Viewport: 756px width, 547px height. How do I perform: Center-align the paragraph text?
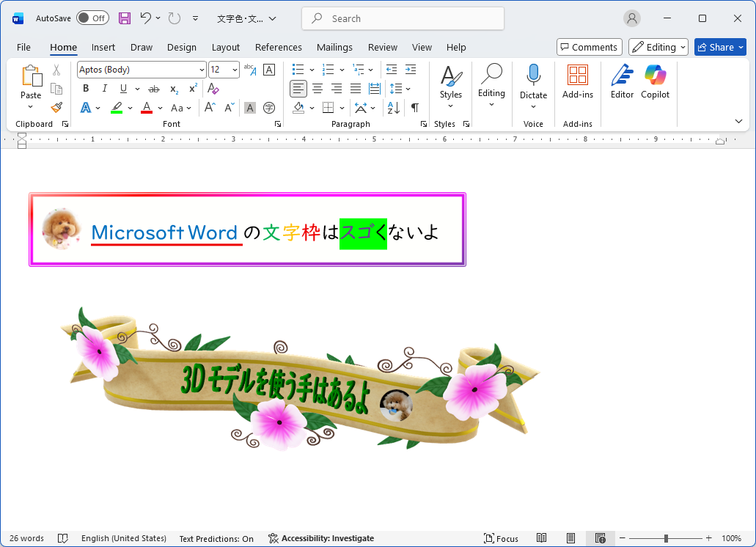tap(318, 89)
